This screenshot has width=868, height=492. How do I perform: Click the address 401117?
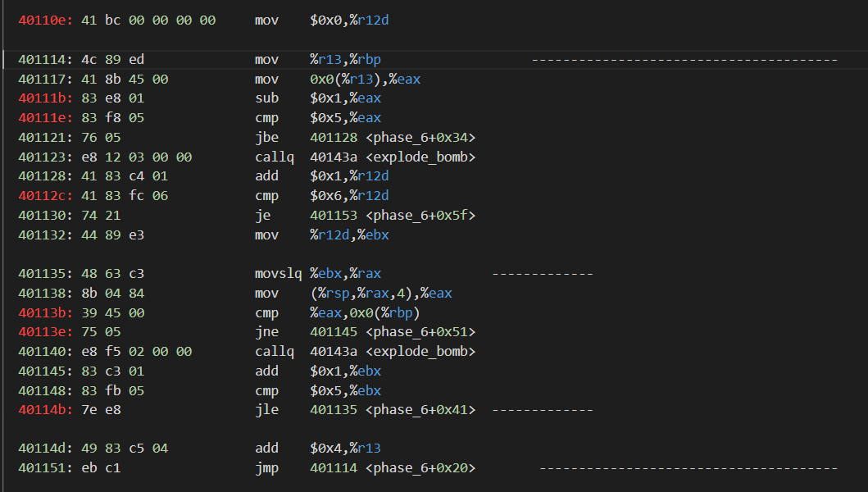pos(46,80)
